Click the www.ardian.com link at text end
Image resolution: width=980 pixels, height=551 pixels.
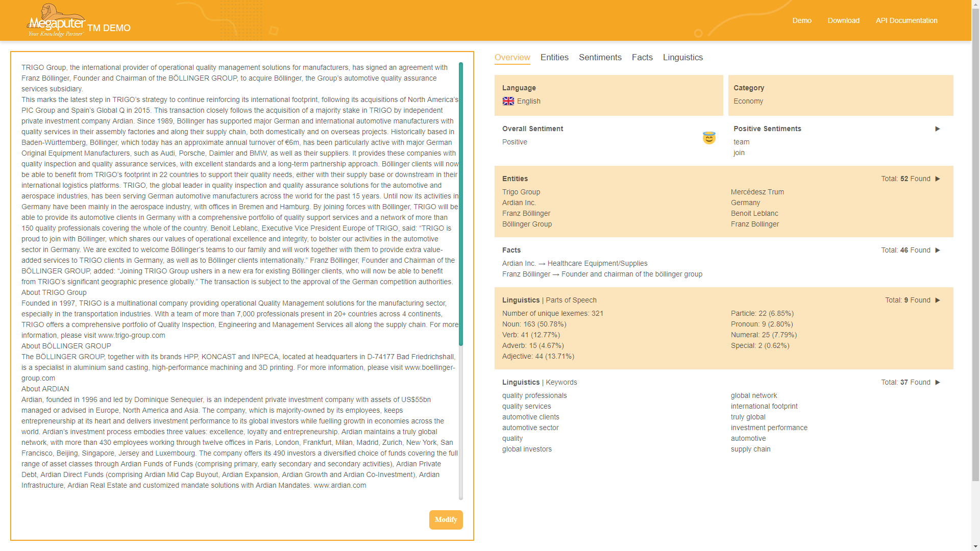[339, 485]
